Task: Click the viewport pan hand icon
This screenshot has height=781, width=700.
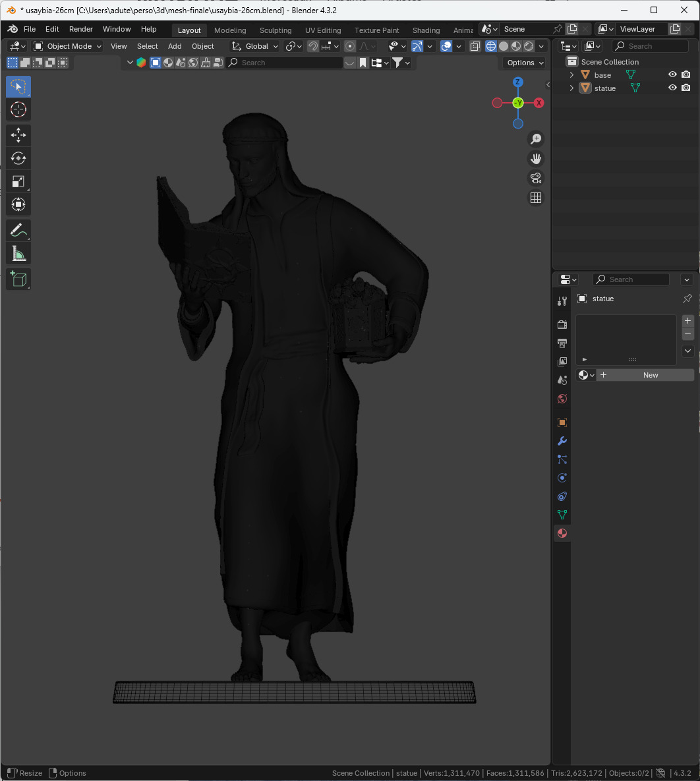Action: point(536,158)
